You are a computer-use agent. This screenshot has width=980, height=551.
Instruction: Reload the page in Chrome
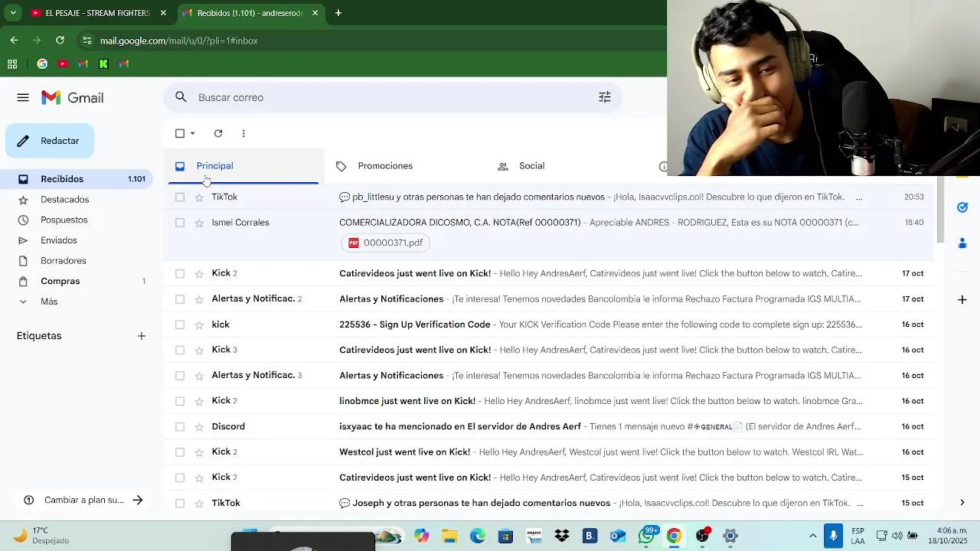pyautogui.click(x=60, y=41)
